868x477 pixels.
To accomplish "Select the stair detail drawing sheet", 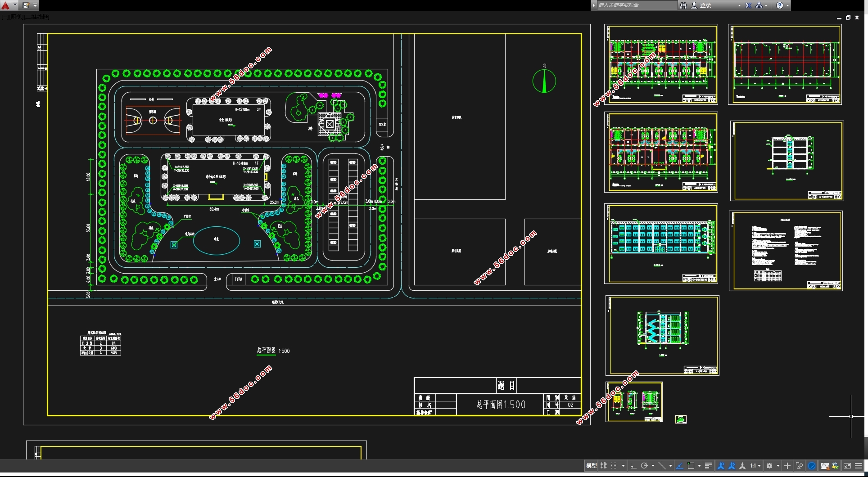I will coord(662,335).
